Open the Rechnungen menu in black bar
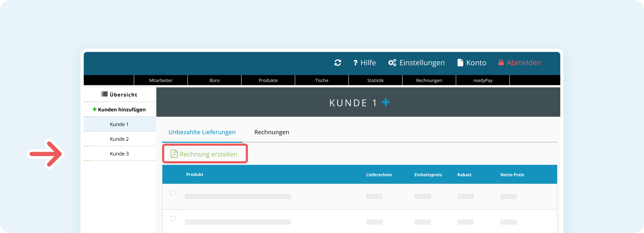The image size is (644, 233). 429,80
